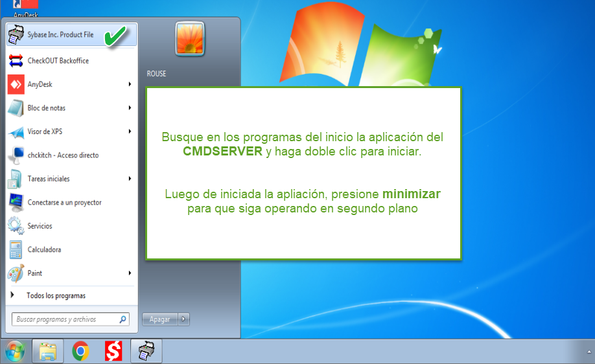The width and height of the screenshot is (595, 364).
Task: Click the Bloc de notas notepad icon
Action: click(x=16, y=108)
